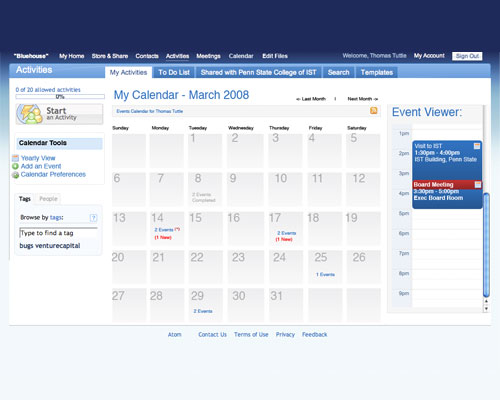Image resolution: width=500 pixels, height=400 pixels.
Task: Open the My Activities tab
Action: tap(128, 72)
